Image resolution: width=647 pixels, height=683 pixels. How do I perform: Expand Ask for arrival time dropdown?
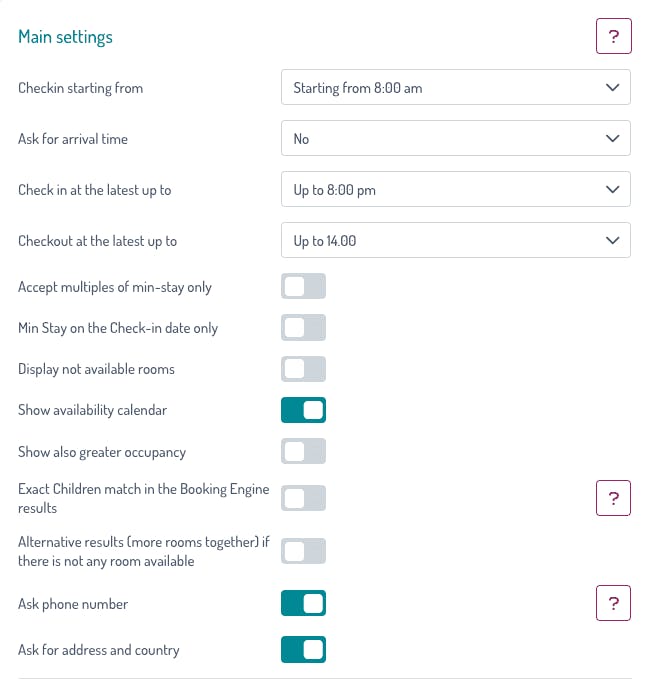point(455,139)
